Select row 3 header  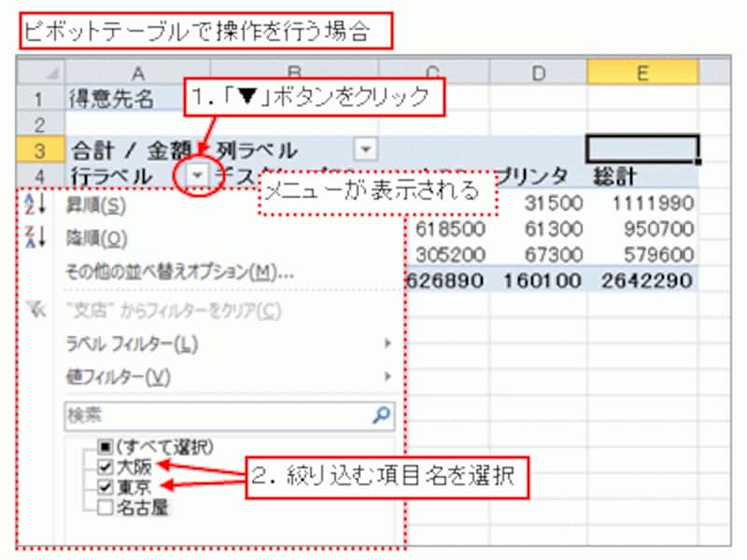[40, 150]
